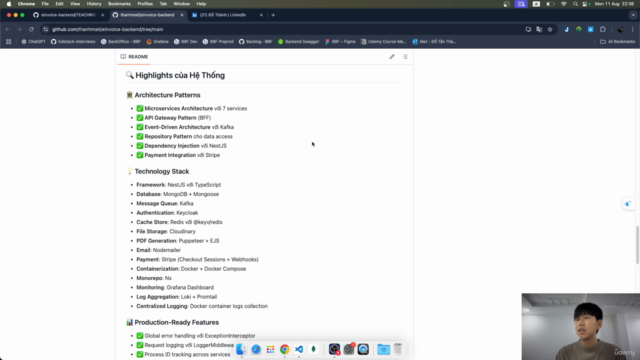The image size is (640, 360).
Task: Close the einvoice-backend TEACHING tab
Action: pyautogui.click(x=102, y=15)
